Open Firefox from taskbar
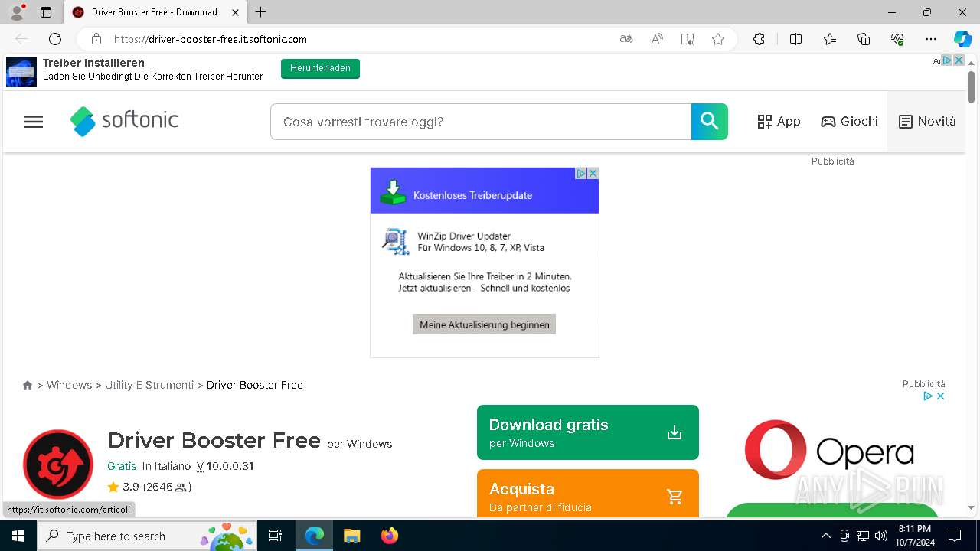This screenshot has height=551, width=980. [x=389, y=536]
